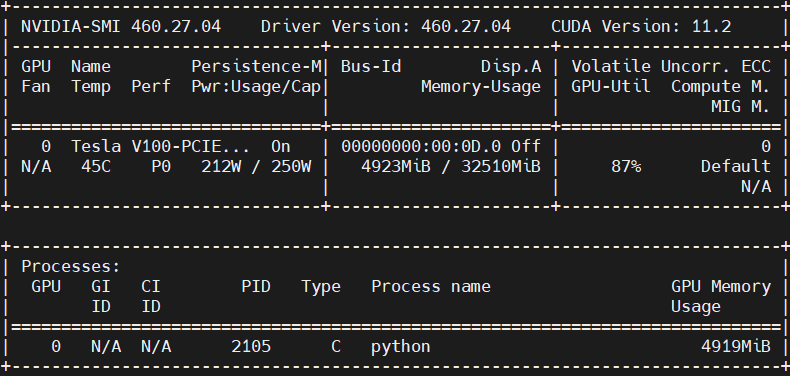Click the Processes: section label
The width and height of the screenshot is (790, 376).
pyautogui.click(x=71, y=267)
